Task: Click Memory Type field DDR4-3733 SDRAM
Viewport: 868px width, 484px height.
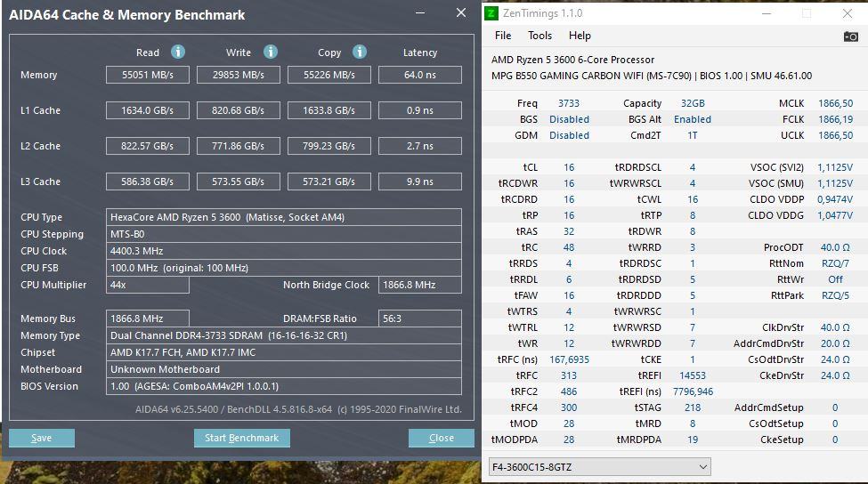Action: coord(284,335)
